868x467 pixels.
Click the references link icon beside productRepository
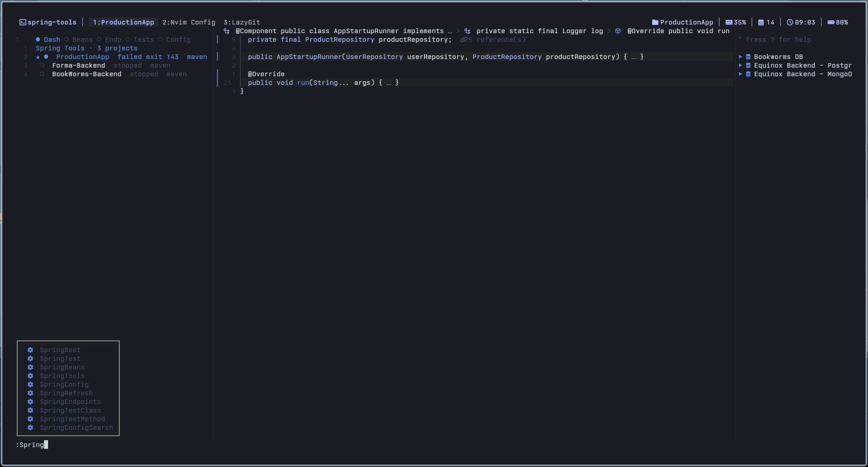click(463, 39)
